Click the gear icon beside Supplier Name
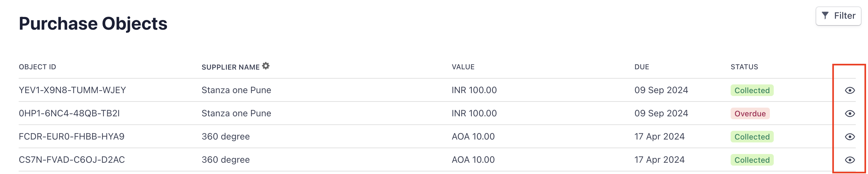This screenshot has width=868, height=174. coord(266,66)
